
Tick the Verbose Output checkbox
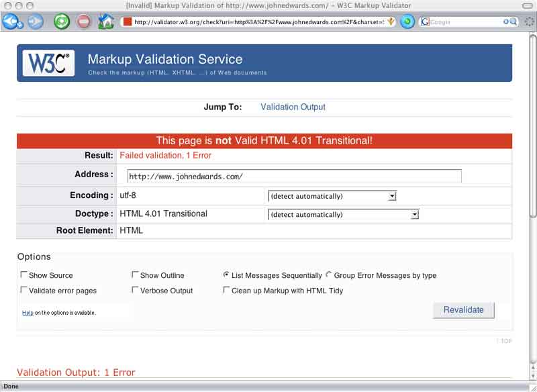pos(135,290)
